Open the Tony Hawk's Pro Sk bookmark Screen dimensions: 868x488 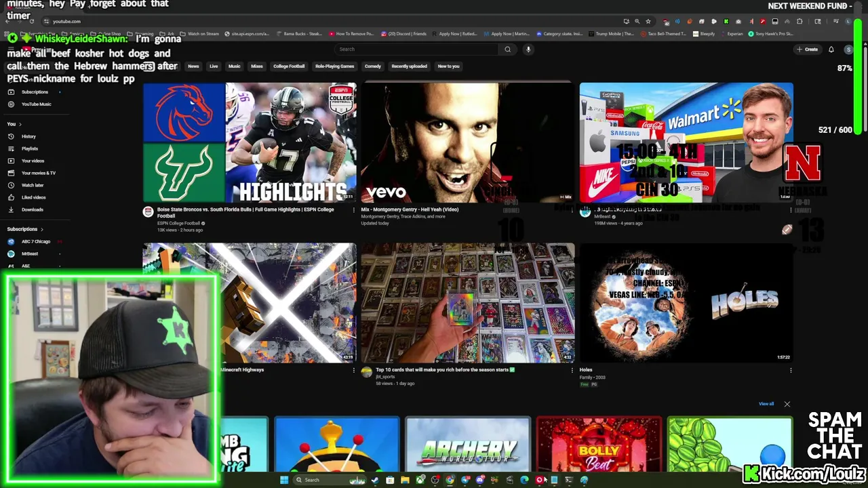[770, 33]
